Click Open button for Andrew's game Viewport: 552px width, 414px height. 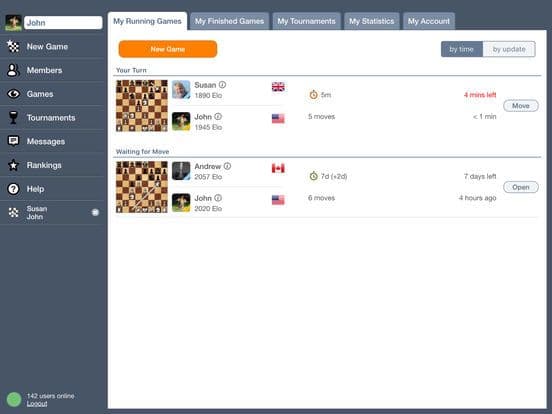pyautogui.click(x=521, y=187)
